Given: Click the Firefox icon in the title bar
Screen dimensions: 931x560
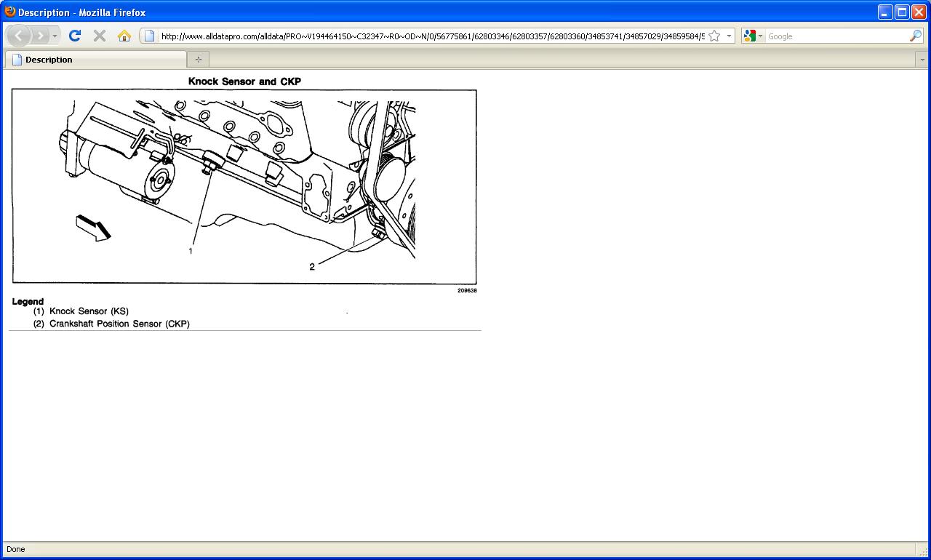Looking at the screenshot, I should 10,12.
